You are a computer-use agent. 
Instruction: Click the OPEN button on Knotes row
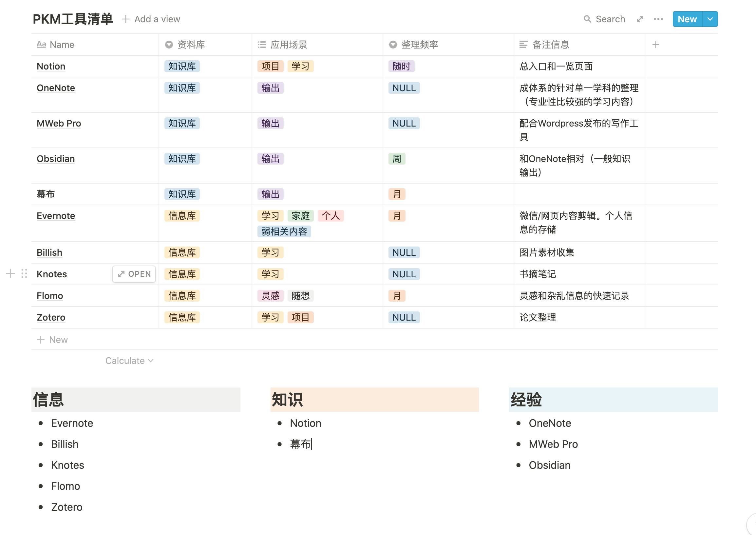point(134,274)
